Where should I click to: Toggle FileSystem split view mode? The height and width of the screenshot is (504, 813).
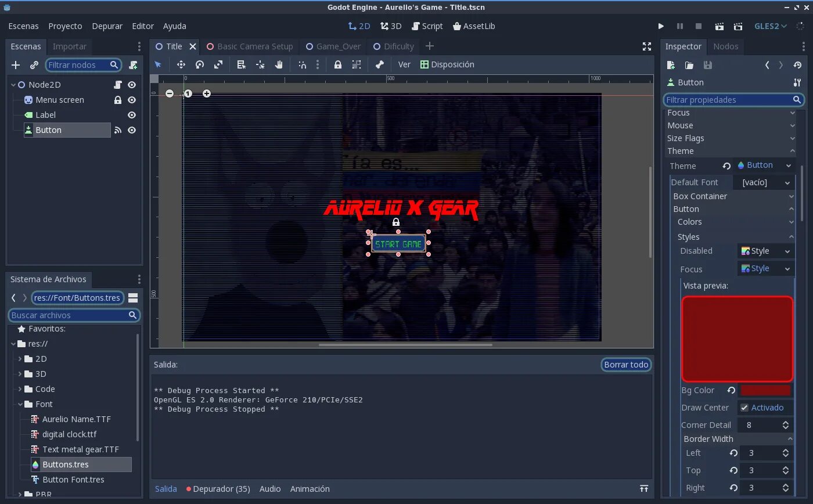tap(133, 298)
